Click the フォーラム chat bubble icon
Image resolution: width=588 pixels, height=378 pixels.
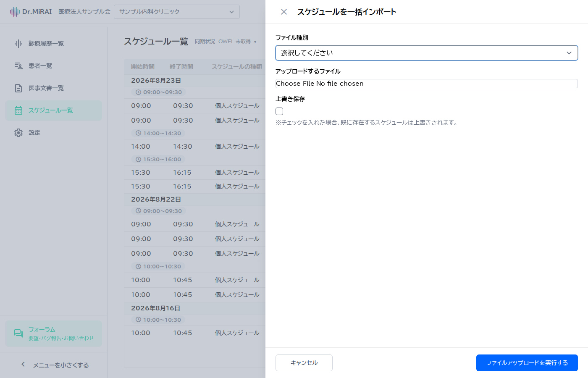[x=18, y=333]
